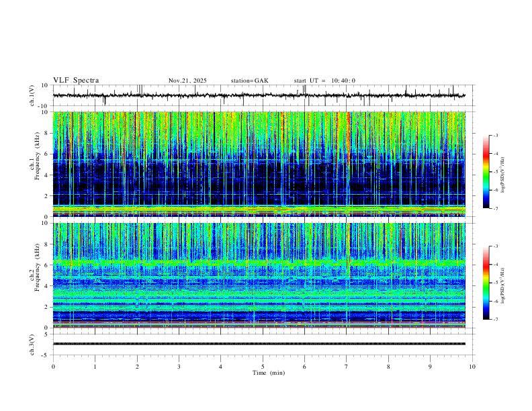Click inside the ch.1 spectrogram panel
This screenshot has height=411, width=532.
pyautogui.click(x=259, y=164)
